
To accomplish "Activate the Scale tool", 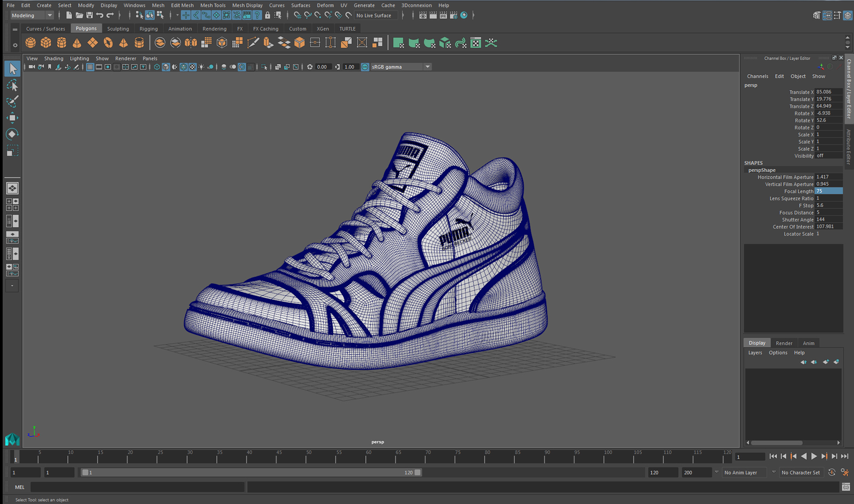I will point(12,151).
